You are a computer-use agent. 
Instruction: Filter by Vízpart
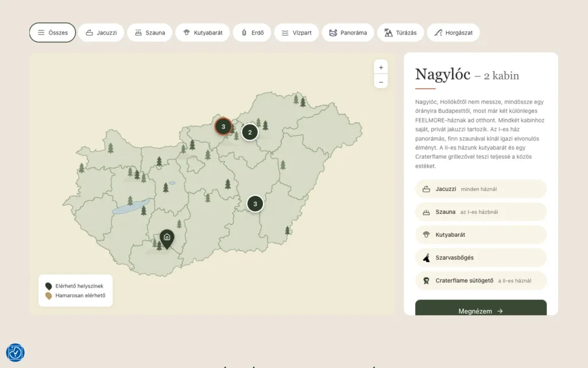click(x=296, y=33)
